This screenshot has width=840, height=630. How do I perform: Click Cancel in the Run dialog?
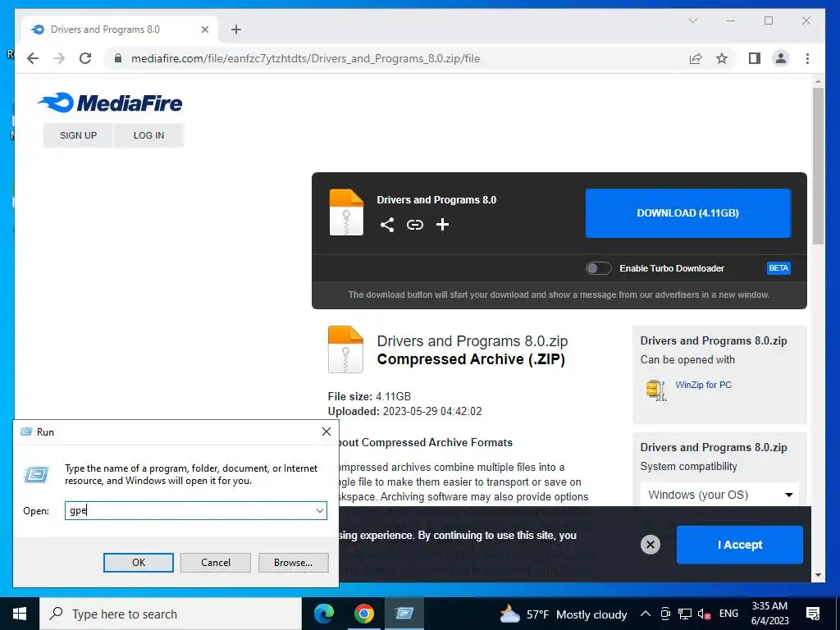click(216, 563)
